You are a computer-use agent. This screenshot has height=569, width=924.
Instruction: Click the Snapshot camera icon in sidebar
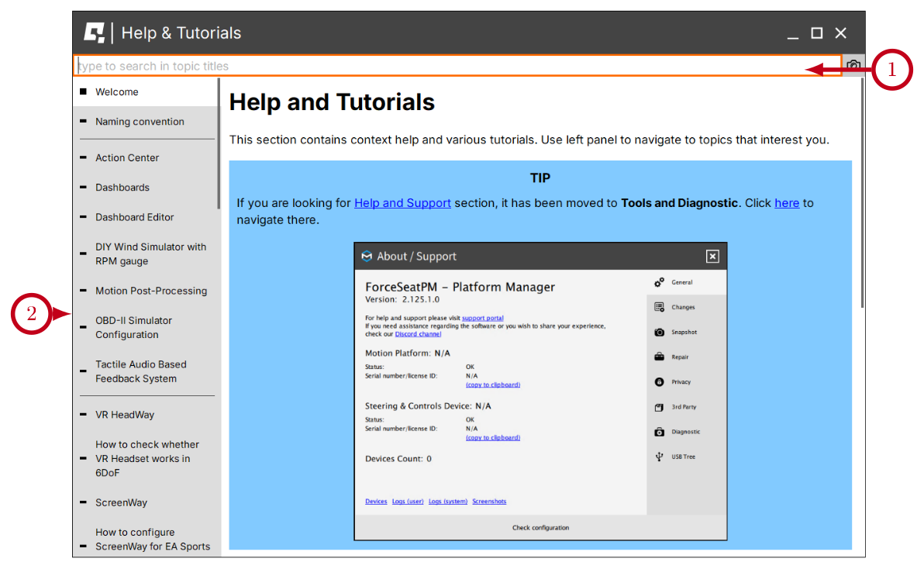coord(659,332)
